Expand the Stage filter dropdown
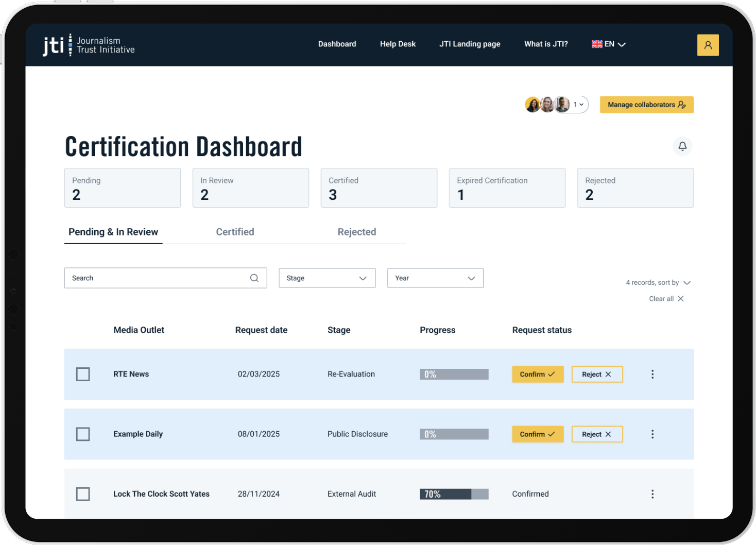Image resolution: width=756 pixels, height=545 pixels. point(327,278)
